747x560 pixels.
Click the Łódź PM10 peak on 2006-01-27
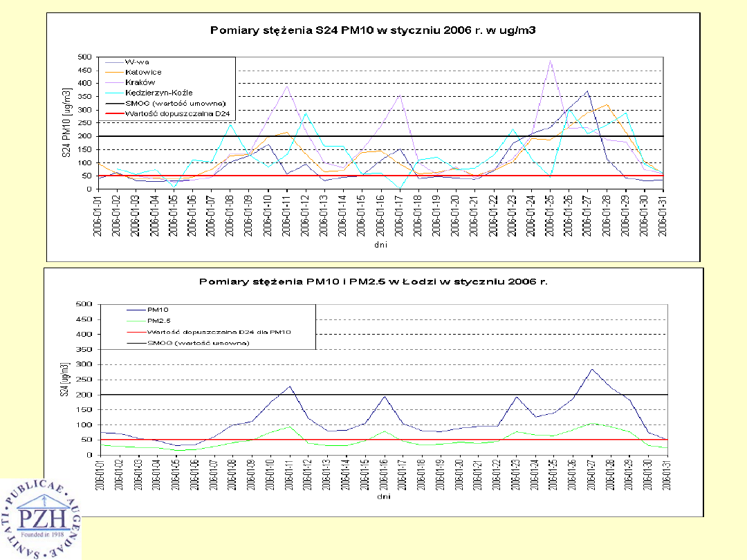591,369
